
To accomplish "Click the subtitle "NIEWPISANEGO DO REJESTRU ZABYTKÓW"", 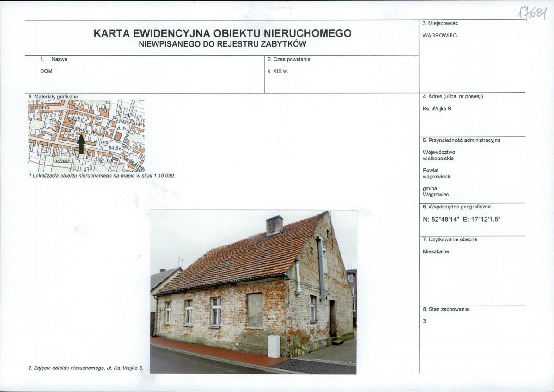I will 222,44.
